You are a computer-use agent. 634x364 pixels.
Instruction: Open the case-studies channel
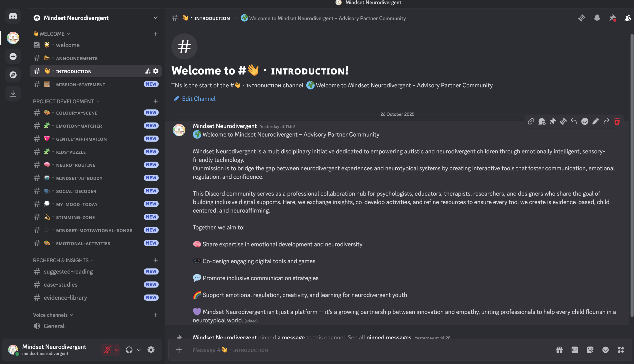point(60,285)
